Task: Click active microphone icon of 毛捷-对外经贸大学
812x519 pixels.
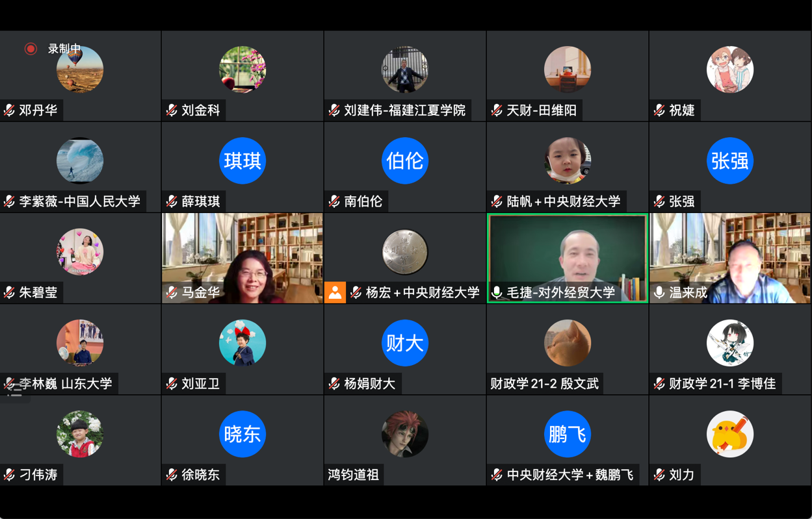Action: pyautogui.click(x=497, y=292)
